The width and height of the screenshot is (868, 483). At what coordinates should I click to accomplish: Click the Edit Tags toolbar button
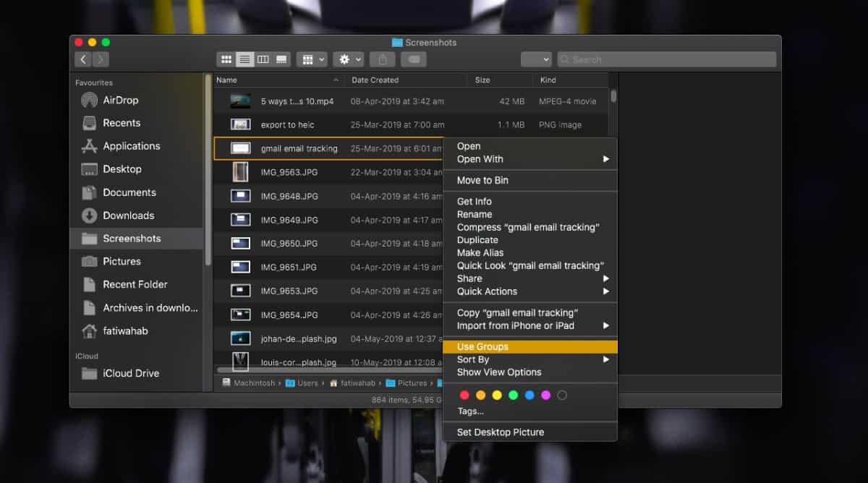coord(414,59)
